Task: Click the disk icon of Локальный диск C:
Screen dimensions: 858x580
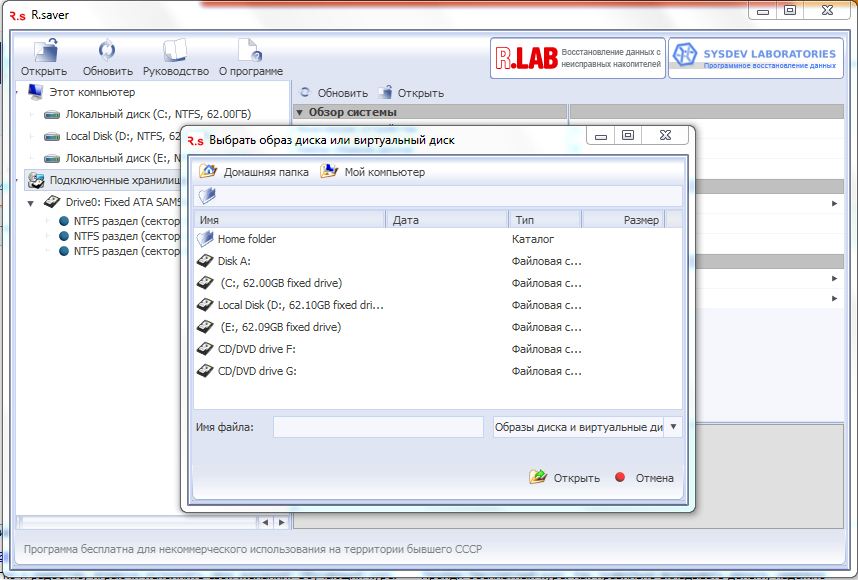Action: (52, 114)
